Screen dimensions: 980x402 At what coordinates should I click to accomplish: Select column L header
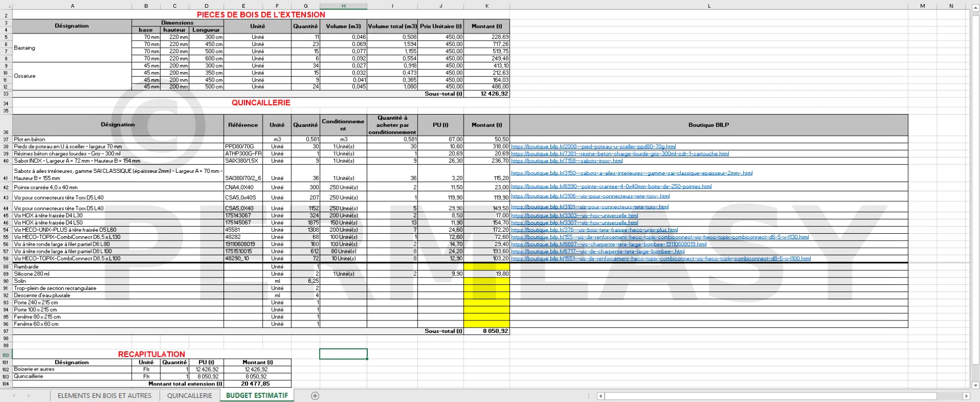[x=709, y=6]
